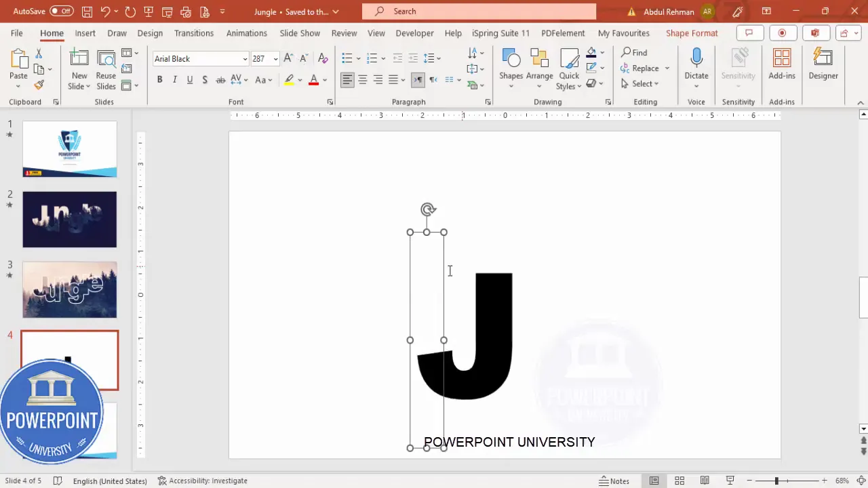
Task: Start Dictate microphone
Action: (x=696, y=60)
